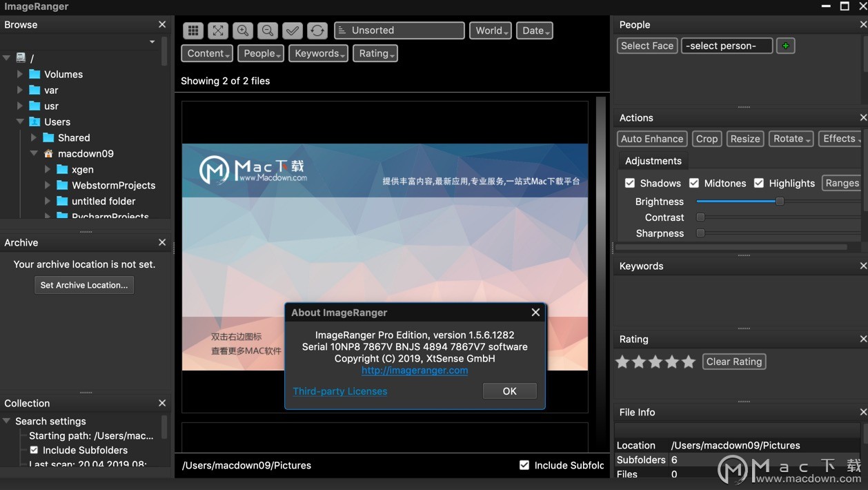Image resolution: width=868 pixels, height=490 pixels.
Task: Open the World filter dropdown
Action: [492, 30]
